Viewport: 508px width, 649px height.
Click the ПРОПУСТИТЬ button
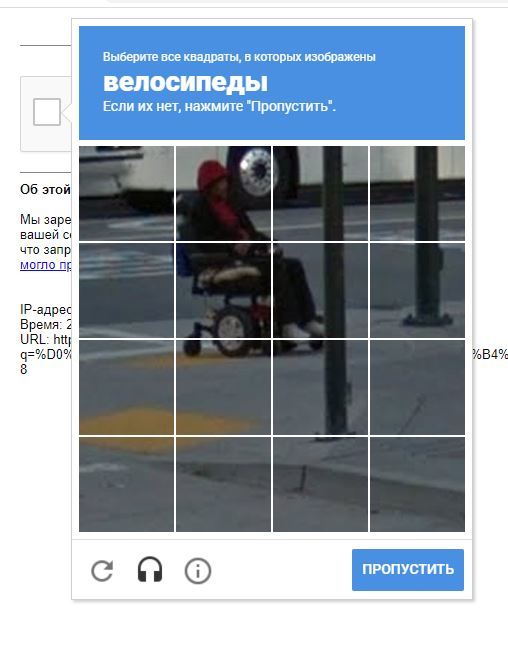coord(408,570)
